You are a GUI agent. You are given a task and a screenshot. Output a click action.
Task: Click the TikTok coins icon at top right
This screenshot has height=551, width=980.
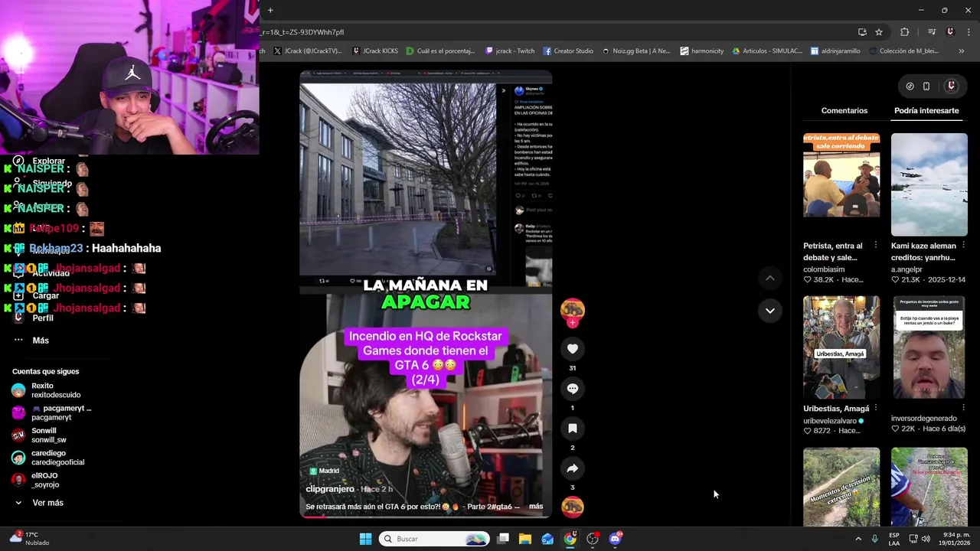tap(910, 86)
